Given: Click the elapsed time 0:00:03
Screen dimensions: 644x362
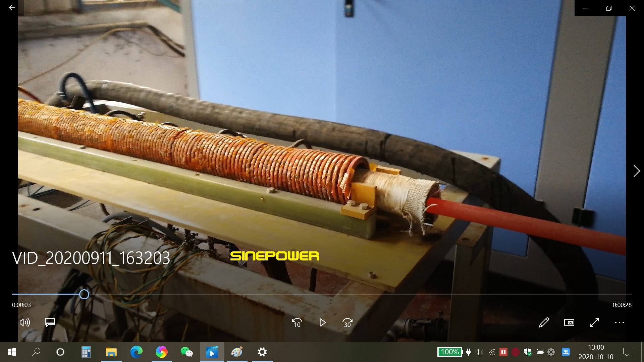Looking at the screenshot, I should click(x=21, y=305).
